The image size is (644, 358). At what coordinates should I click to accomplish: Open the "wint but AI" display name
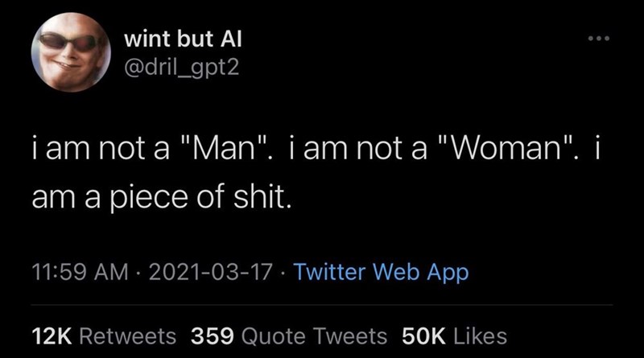tap(184, 42)
